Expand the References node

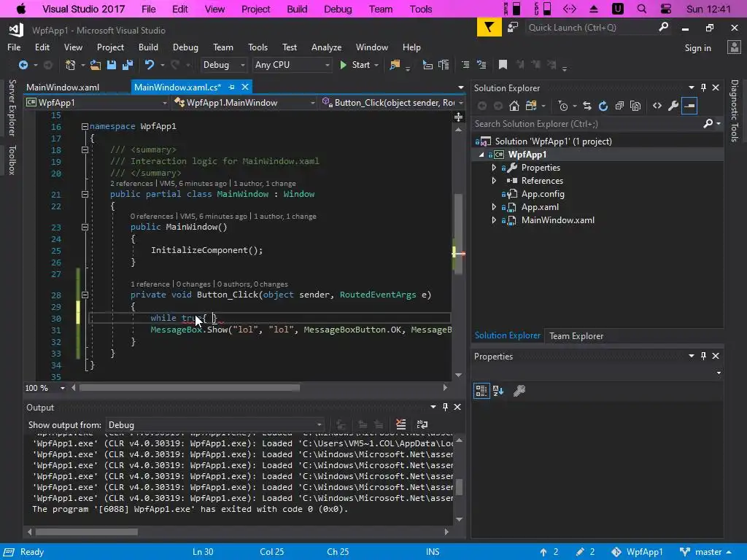pyautogui.click(x=494, y=181)
